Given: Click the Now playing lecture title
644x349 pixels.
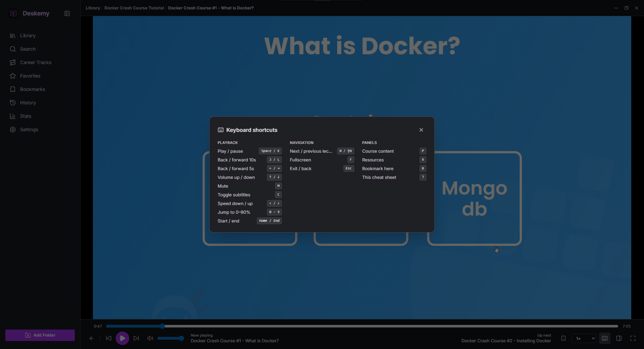Looking at the screenshot, I should (x=235, y=341).
